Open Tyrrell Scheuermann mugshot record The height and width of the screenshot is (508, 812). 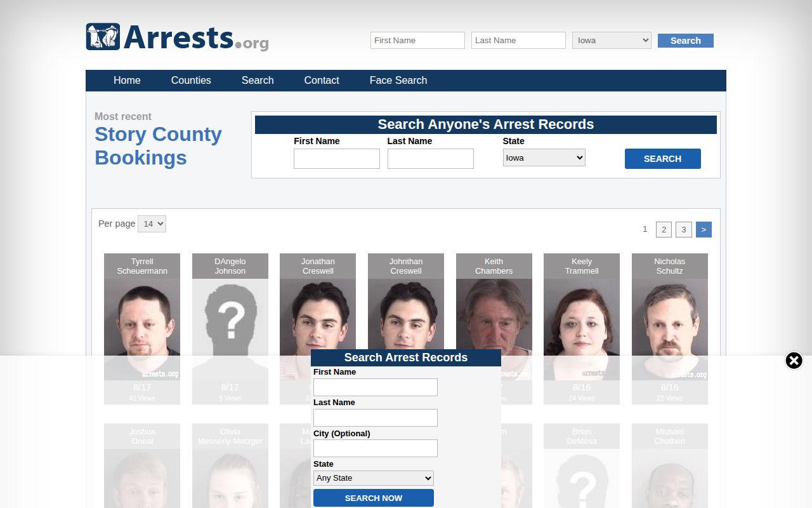(x=142, y=329)
